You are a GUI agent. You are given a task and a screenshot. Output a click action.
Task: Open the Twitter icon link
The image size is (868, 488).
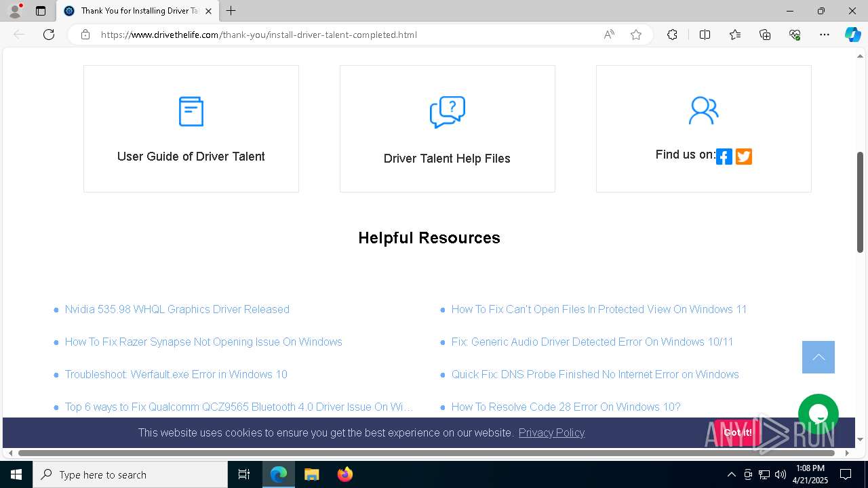(744, 157)
